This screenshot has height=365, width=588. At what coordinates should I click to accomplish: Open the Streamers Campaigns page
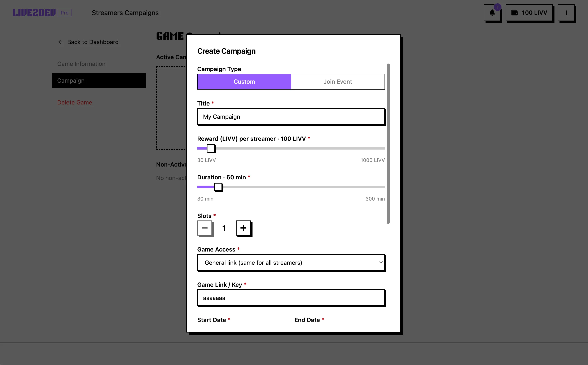pyautogui.click(x=125, y=13)
